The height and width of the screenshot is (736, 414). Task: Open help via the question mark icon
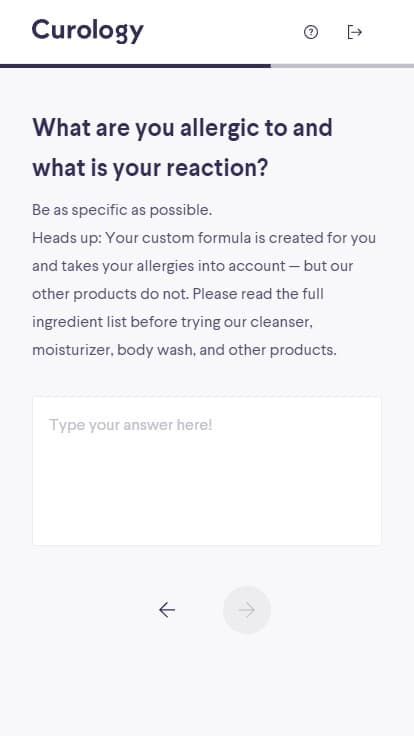pyautogui.click(x=311, y=32)
